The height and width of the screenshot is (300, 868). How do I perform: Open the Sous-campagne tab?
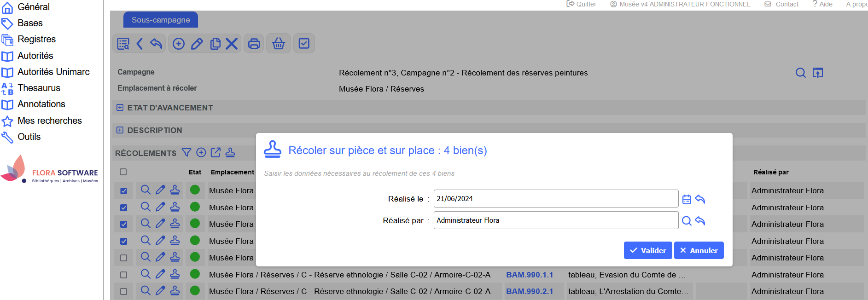(161, 20)
